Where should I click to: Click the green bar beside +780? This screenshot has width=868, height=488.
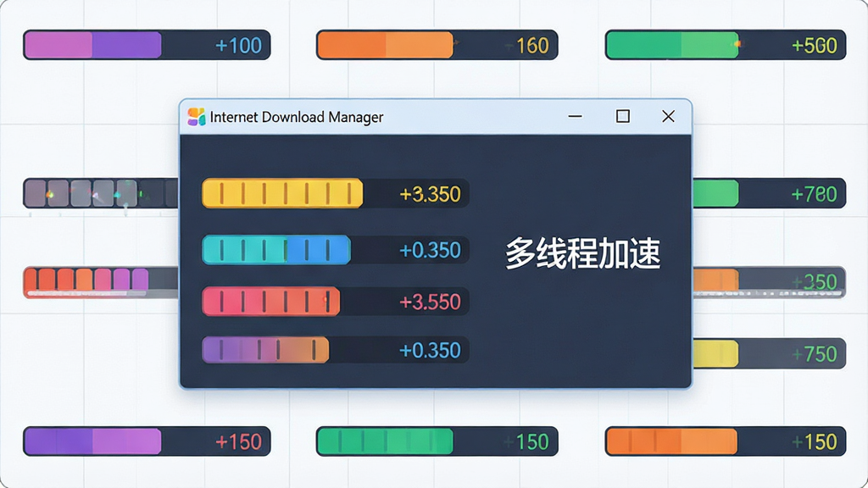[x=715, y=194]
